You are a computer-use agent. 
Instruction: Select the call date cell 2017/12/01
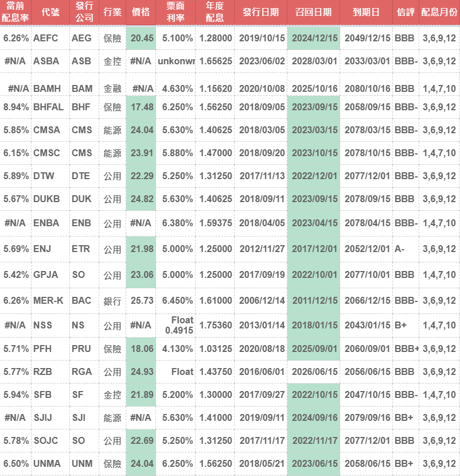tap(314, 249)
